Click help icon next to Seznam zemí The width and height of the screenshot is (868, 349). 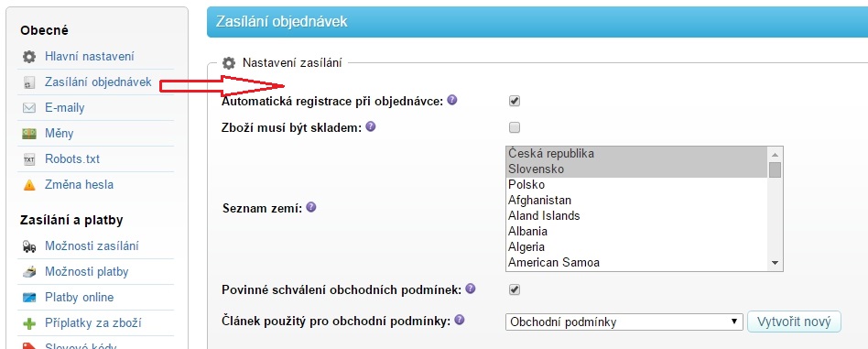point(311,208)
